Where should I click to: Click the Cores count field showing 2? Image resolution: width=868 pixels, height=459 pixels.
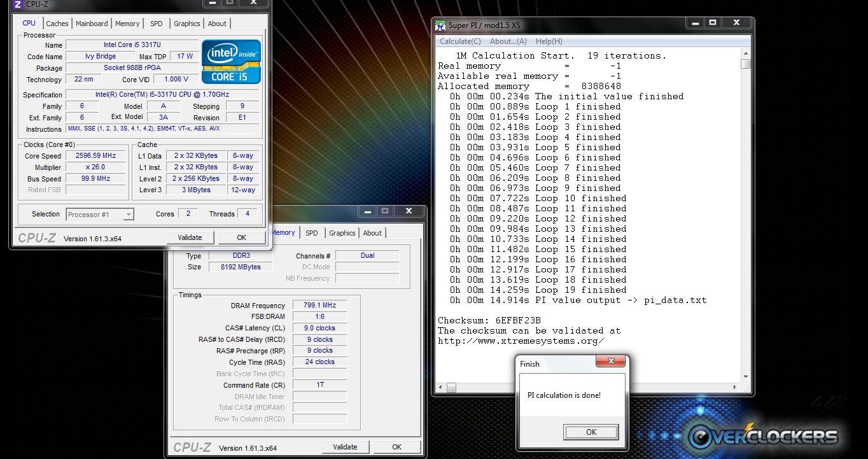click(188, 213)
